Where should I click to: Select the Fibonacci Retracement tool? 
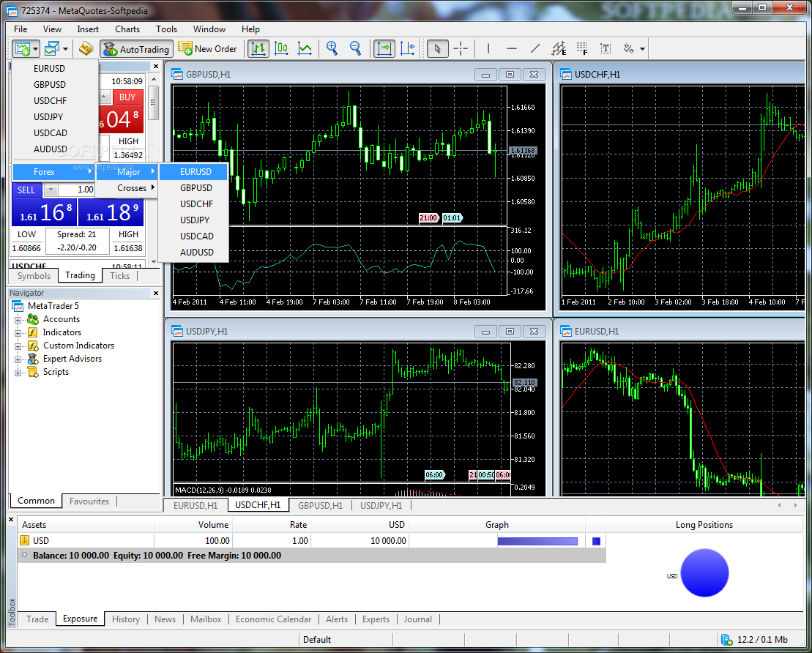pos(581,48)
